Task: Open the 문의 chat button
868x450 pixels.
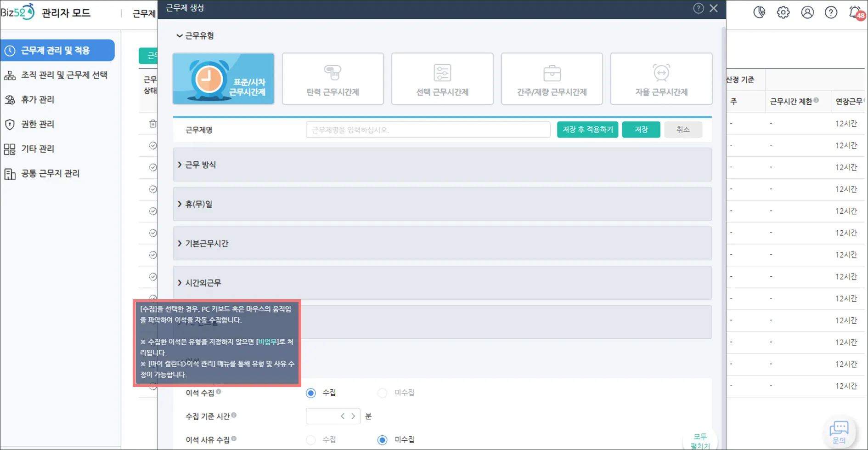Action: tap(839, 432)
